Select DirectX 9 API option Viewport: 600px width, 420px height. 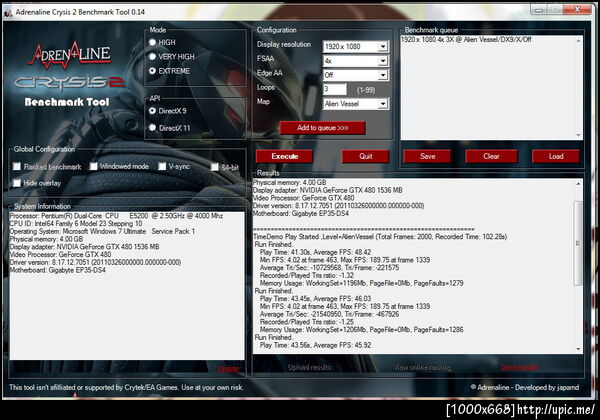(152, 111)
